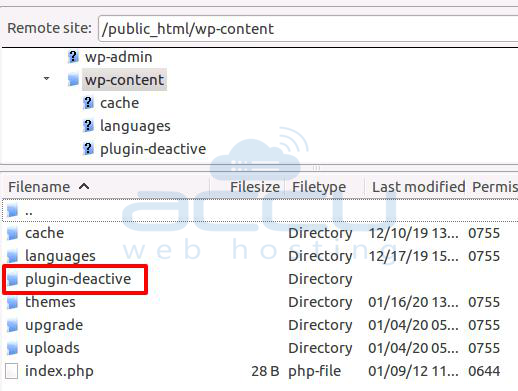
Task: Click the cache question-mark icon in tree
Action: (88, 103)
